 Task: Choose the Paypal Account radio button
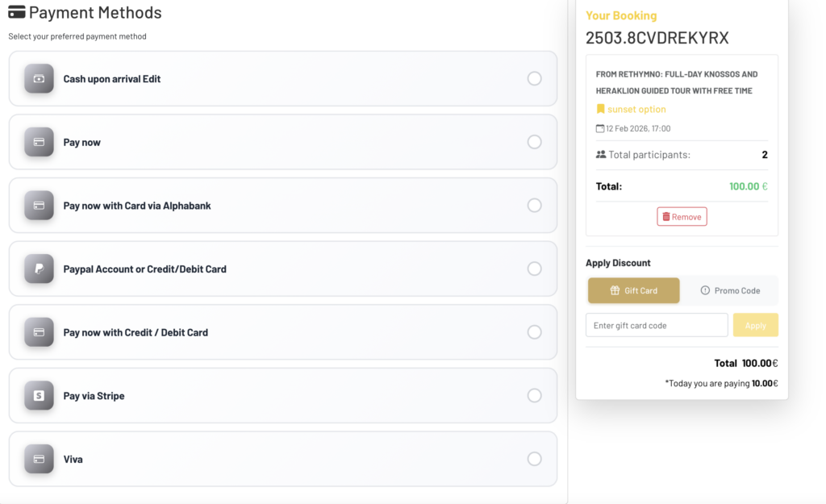[534, 269]
